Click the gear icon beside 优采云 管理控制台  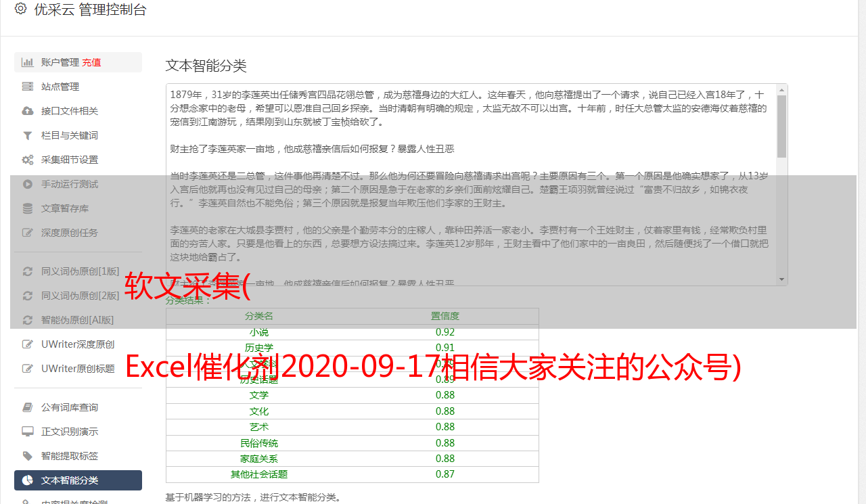pos(20,9)
